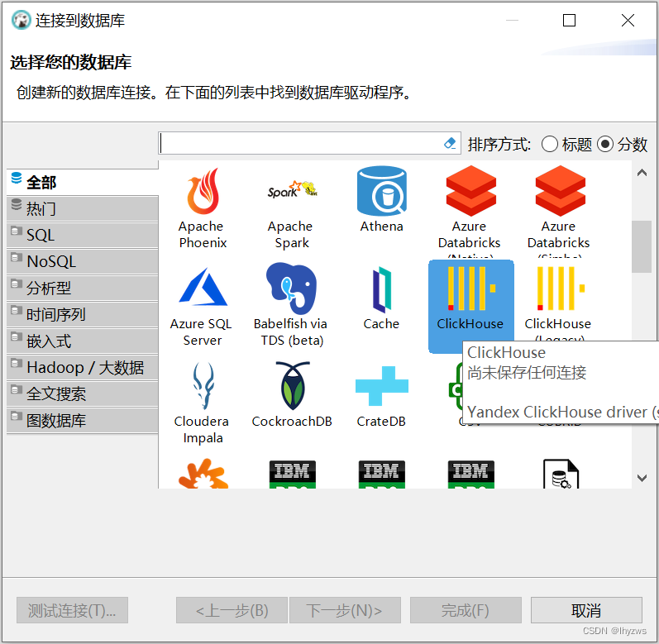
Task: Pick the third IBM DB2 icon
Action: tap(470, 474)
